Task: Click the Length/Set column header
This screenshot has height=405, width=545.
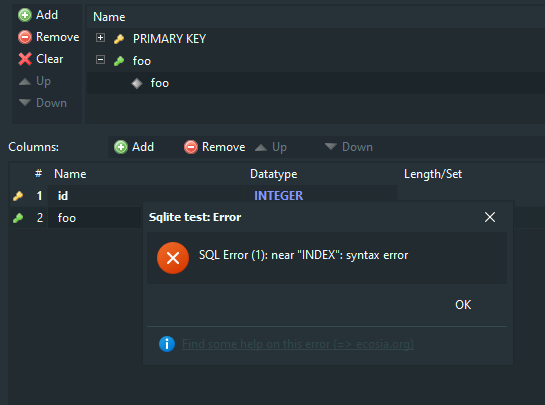Action: point(433,174)
